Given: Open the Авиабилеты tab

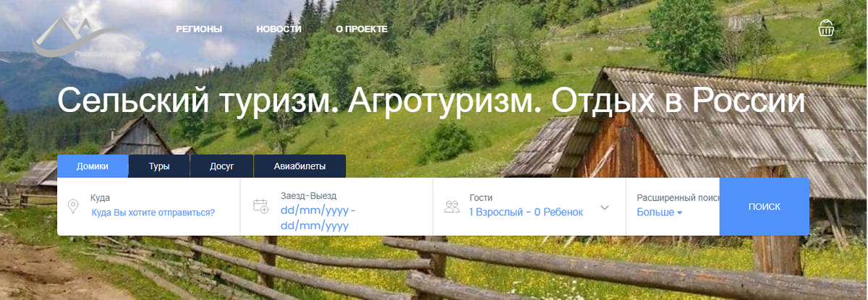Looking at the screenshot, I should point(299,166).
